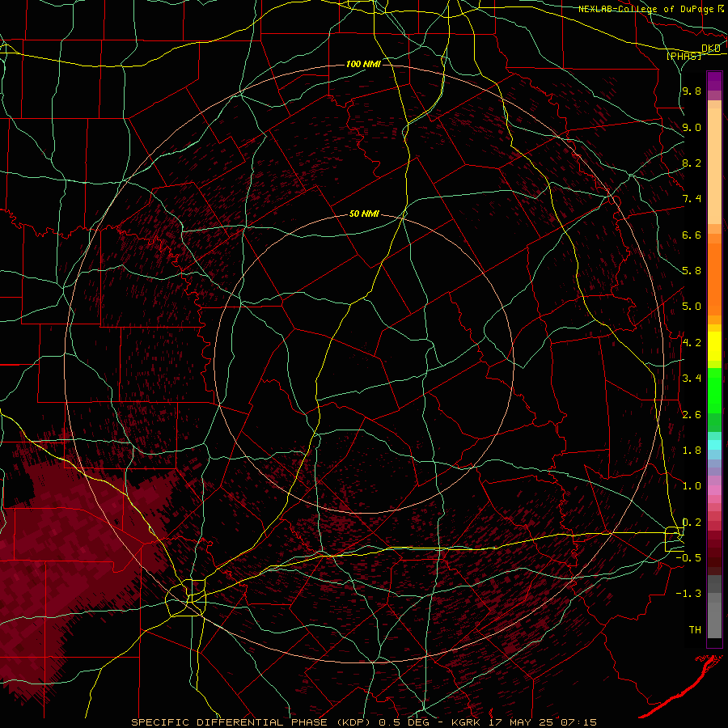Click the KDP 0.5 DEG KGRK timestamp caption
The image size is (728, 728).
coord(364,722)
